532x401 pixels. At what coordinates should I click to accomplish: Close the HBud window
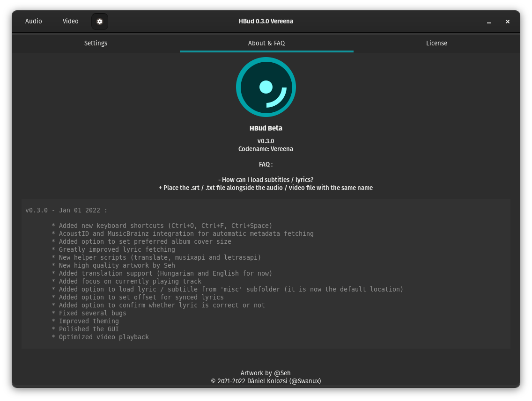point(508,22)
